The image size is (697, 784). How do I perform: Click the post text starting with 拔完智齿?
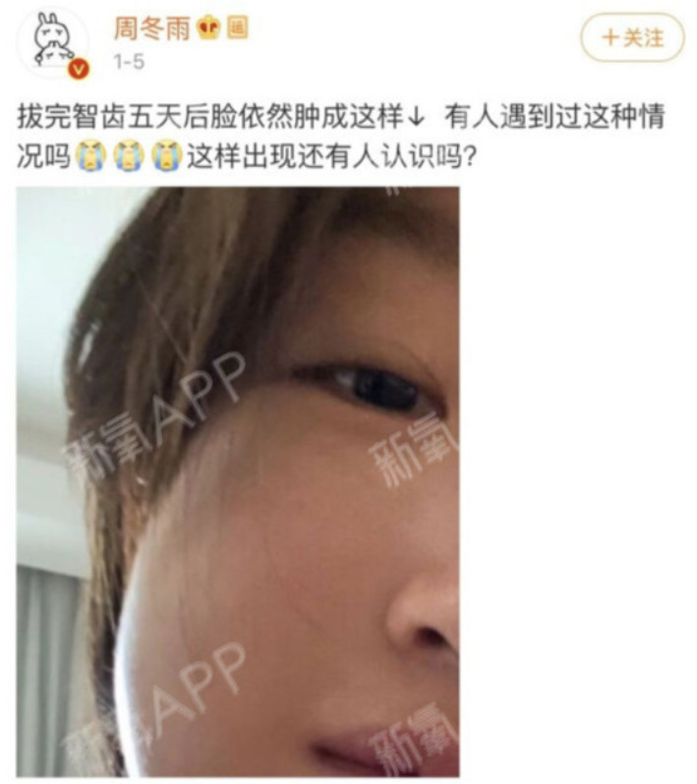341,137
